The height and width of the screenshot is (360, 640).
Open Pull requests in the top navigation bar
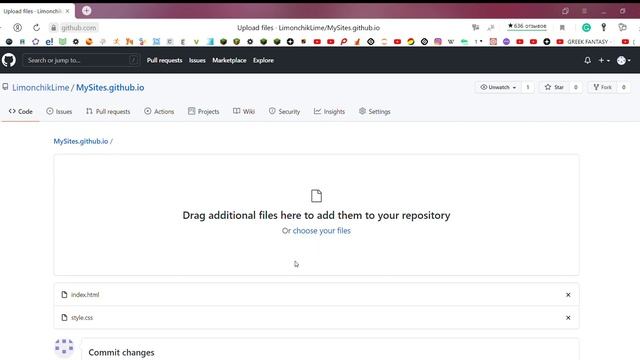click(164, 60)
